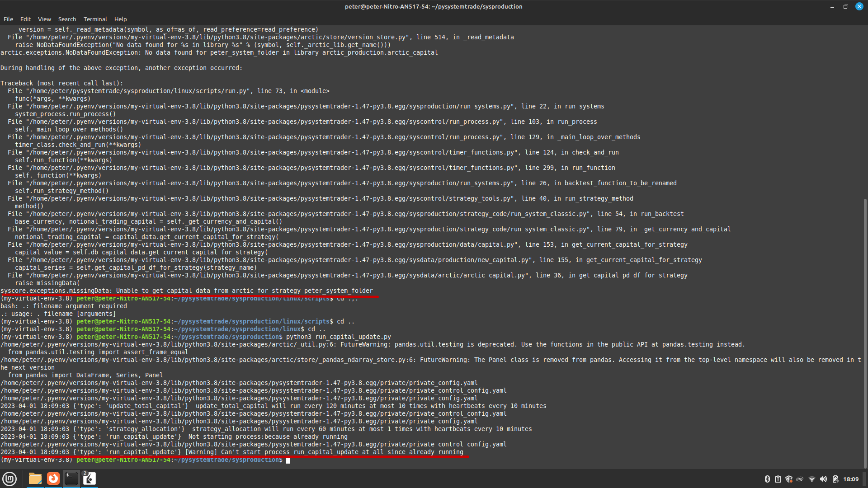This screenshot has height=488, width=868.
Task: Open the battery power tray icon
Action: [x=835, y=479]
